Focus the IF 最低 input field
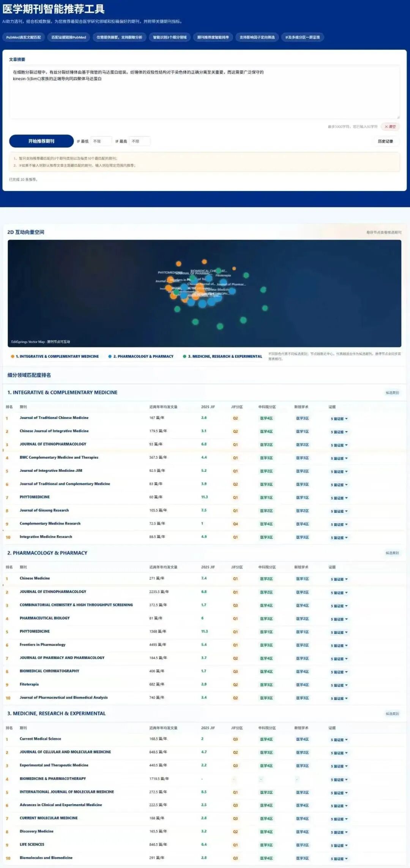The height and width of the screenshot is (868, 410). pyautogui.click(x=101, y=141)
